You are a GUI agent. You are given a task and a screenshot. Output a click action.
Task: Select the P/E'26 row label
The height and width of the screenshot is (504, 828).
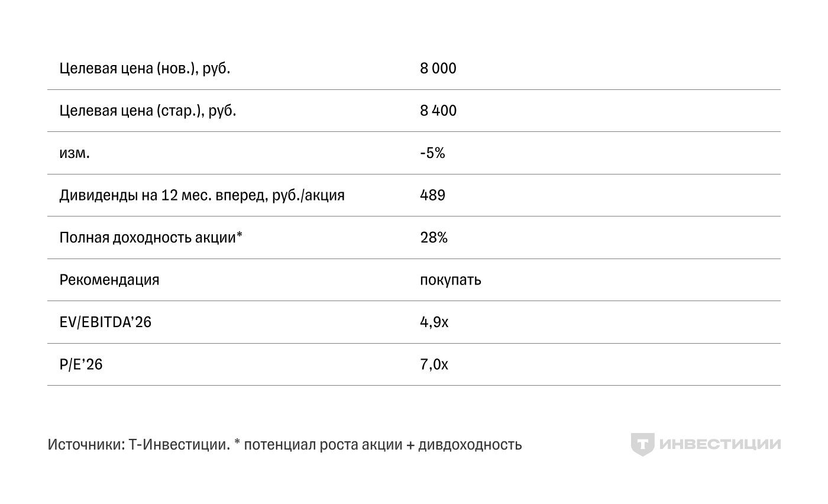[x=80, y=364]
